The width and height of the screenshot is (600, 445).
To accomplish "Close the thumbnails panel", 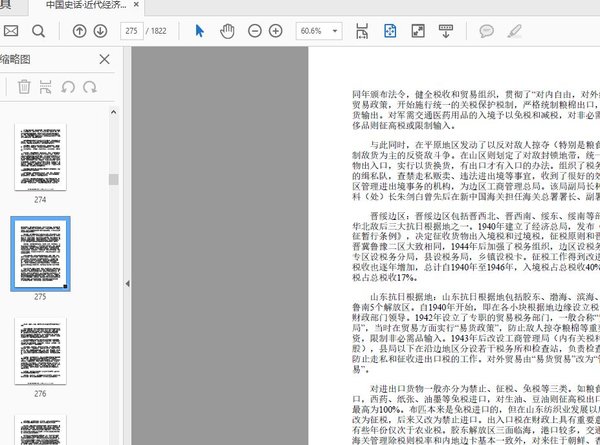I will tap(104, 60).
